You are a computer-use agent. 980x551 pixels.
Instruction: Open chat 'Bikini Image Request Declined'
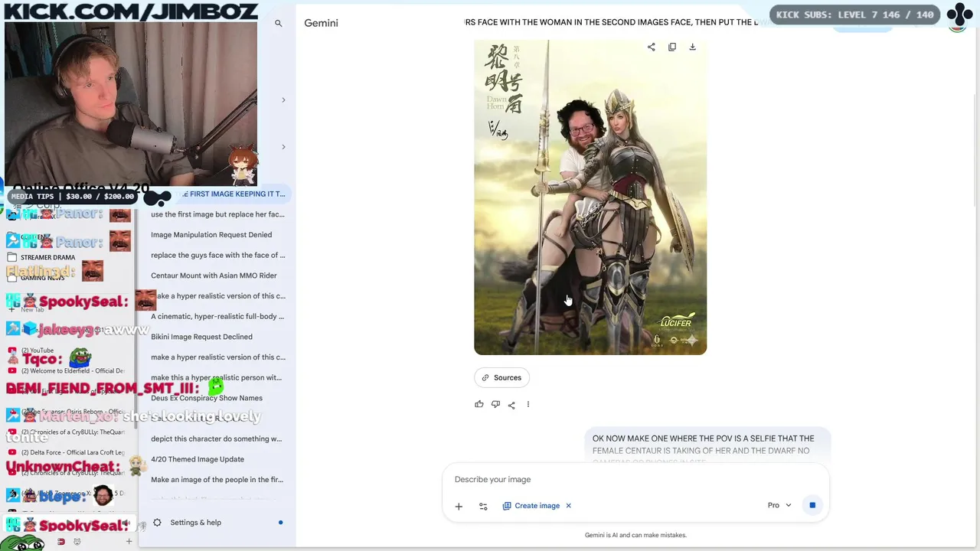pyautogui.click(x=201, y=337)
